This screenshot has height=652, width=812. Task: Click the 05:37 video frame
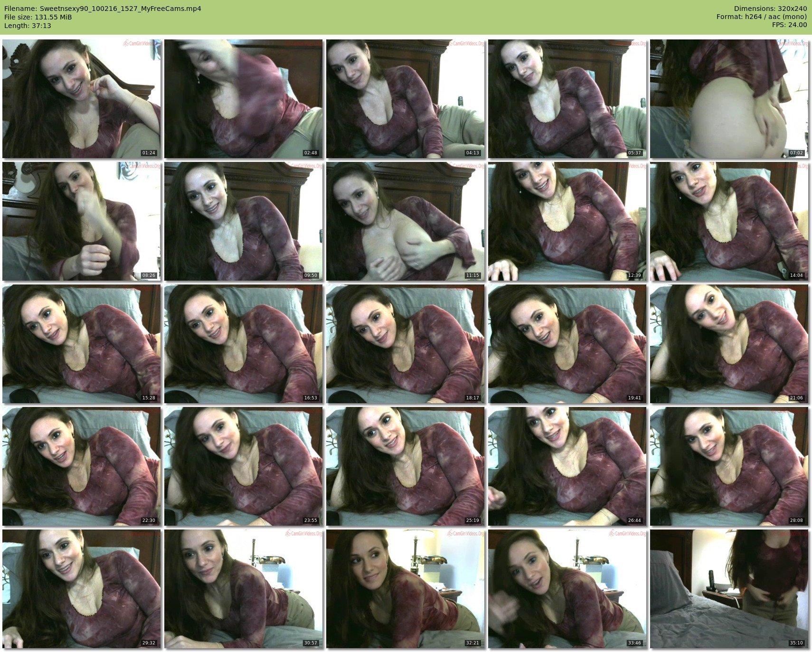(x=567, y=99)
